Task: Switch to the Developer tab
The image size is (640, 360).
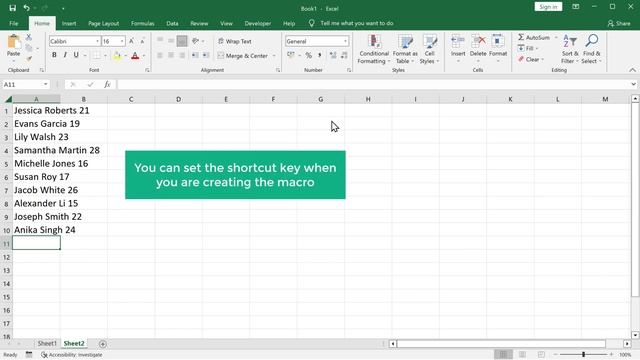Action: point(258,23)
